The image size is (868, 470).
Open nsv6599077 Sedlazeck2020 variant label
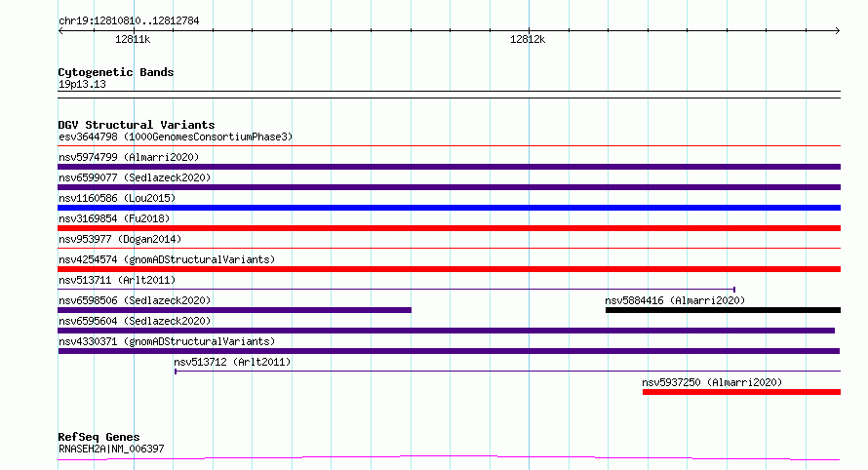tap(135, 177)
